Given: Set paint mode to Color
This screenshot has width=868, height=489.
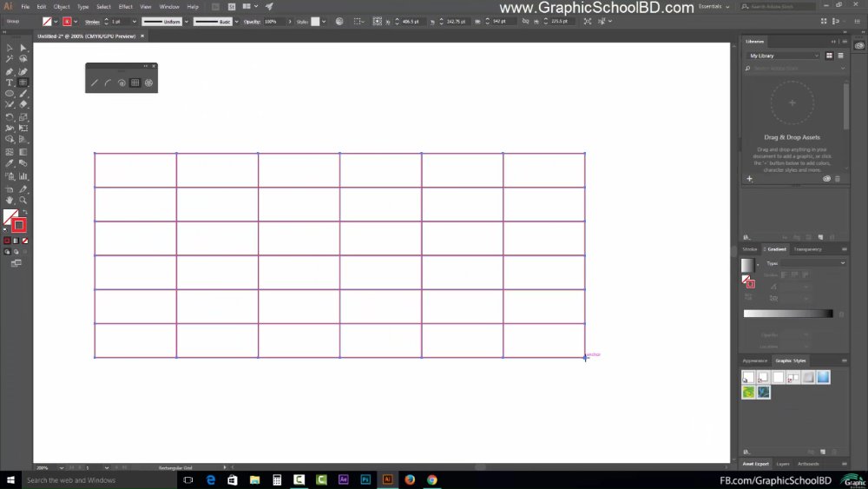Looking at the screenshot, I should coord(7,241).
